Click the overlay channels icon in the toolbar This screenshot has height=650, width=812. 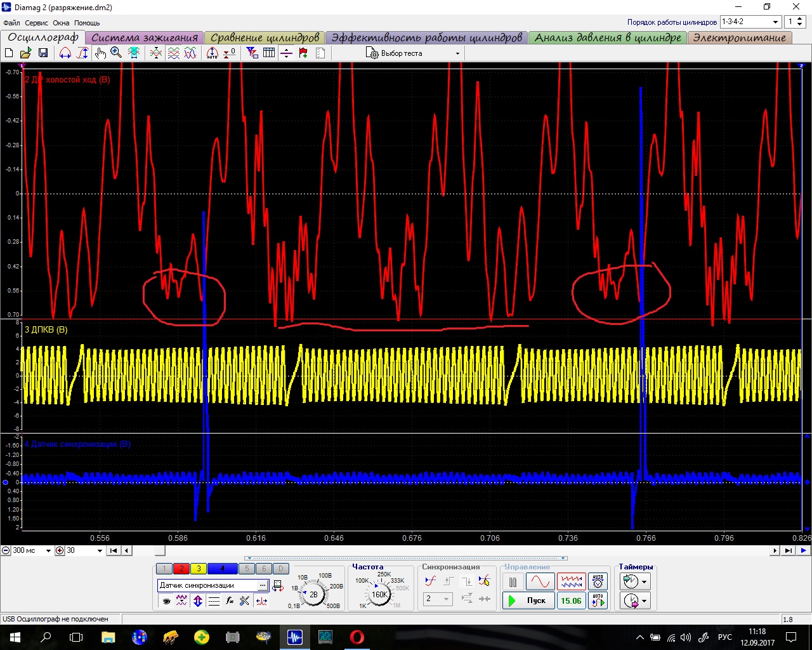tap(156, 53)
